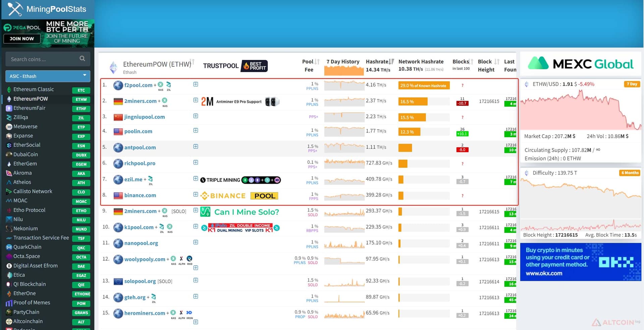Select Zilliqa in the coin list
The image size is (644, 330).
point(20,117)
